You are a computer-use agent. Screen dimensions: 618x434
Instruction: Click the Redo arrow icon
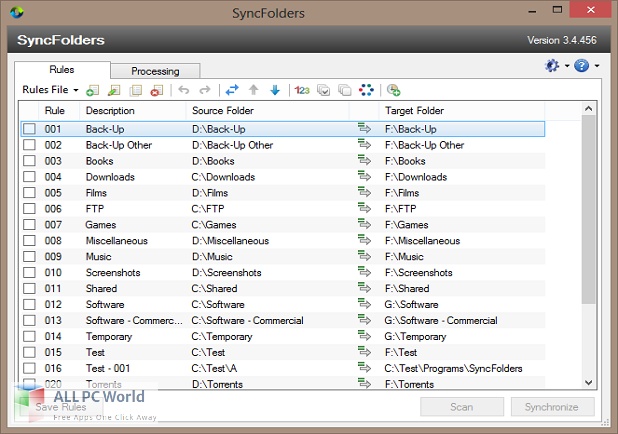(x=205, y=90)
